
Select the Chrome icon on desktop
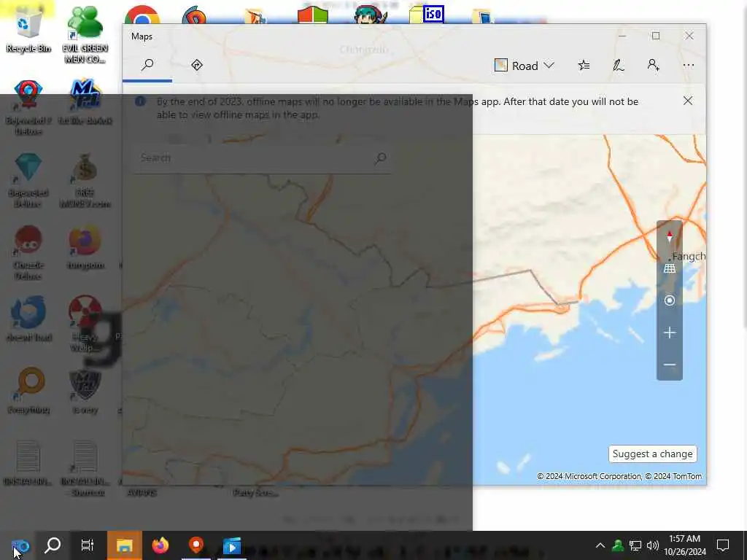[x=142, y=15]
